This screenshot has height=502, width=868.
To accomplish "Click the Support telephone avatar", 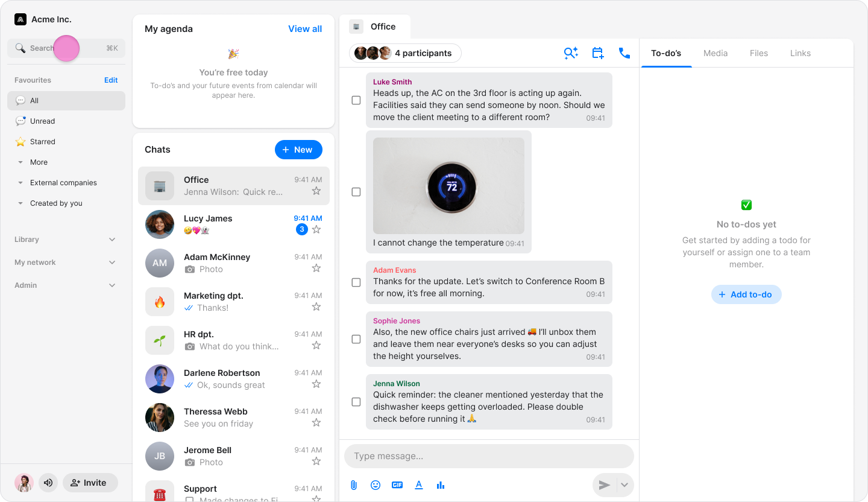I will pyautogui.click(x=160, y=492).
